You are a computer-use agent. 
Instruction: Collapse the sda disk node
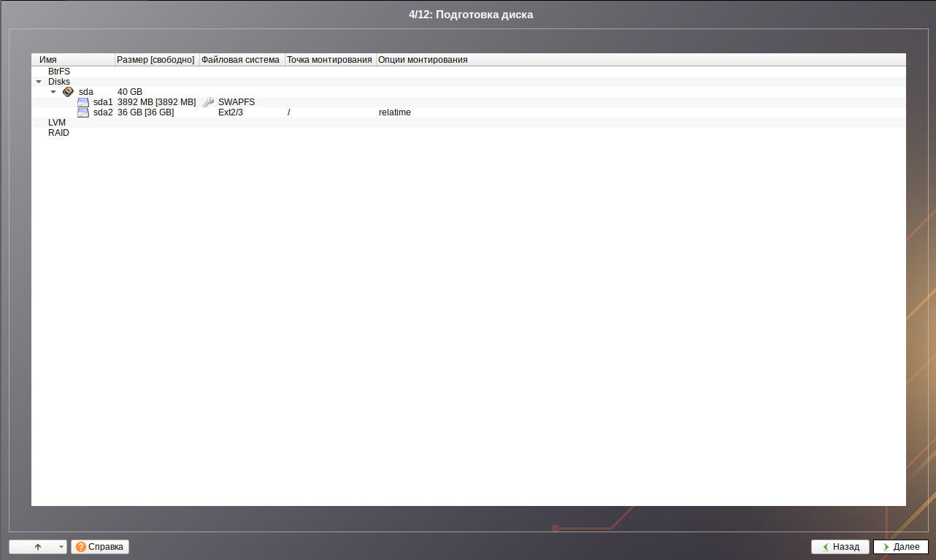(x=53, y=92)
